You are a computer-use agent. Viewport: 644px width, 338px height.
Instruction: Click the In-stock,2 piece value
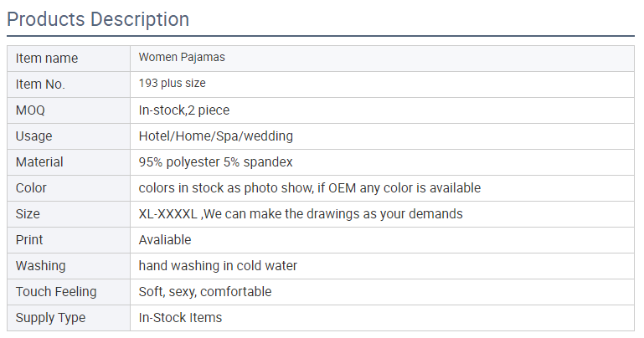pos(184,110)
